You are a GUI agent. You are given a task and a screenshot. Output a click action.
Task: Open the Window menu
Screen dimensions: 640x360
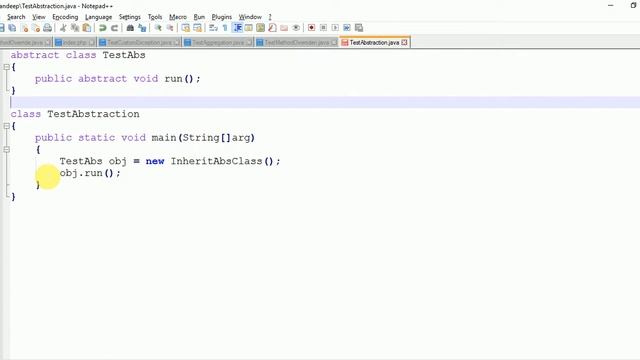(250, 17)
